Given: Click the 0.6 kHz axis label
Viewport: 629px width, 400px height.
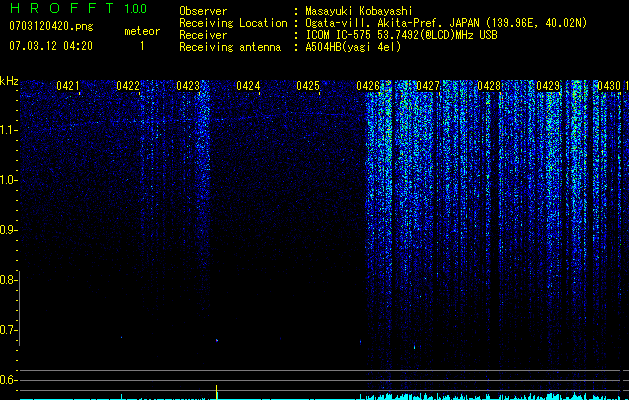Looking at the screenshot, I should (x=8, y=380).
